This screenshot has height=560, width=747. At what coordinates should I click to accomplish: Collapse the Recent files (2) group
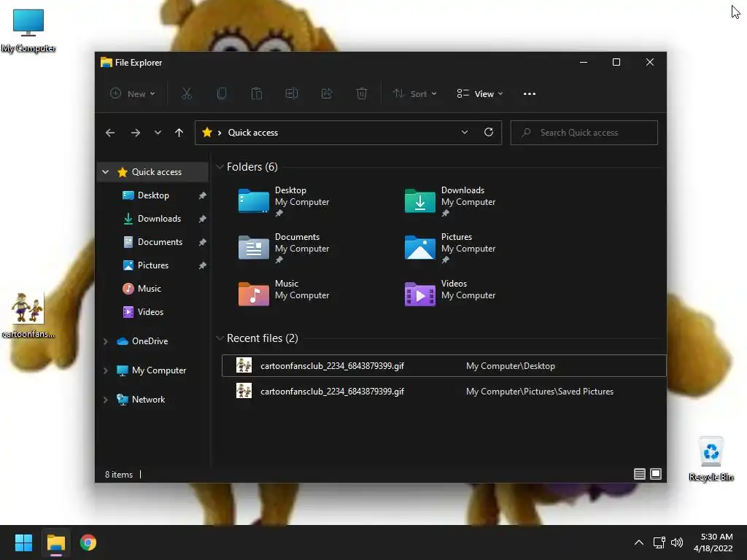[220, 338]
